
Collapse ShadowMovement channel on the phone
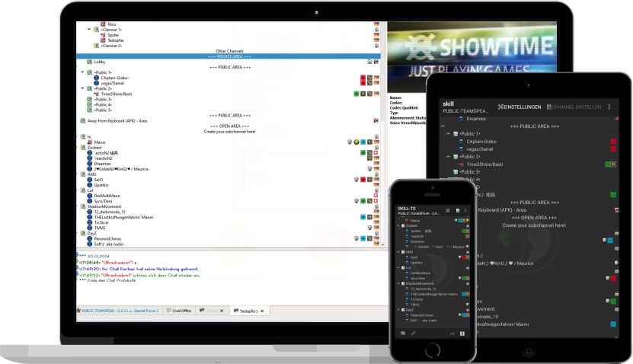tap(398, 283)
